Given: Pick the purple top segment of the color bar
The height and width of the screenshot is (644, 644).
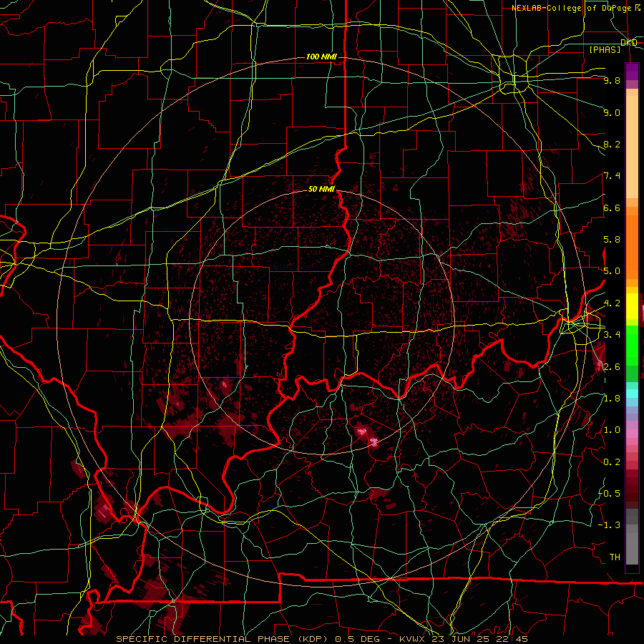Looking at the screenshot, I should 632,72.
